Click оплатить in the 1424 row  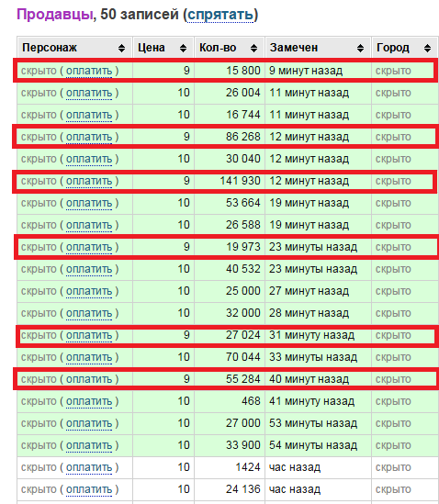point(89,467)
